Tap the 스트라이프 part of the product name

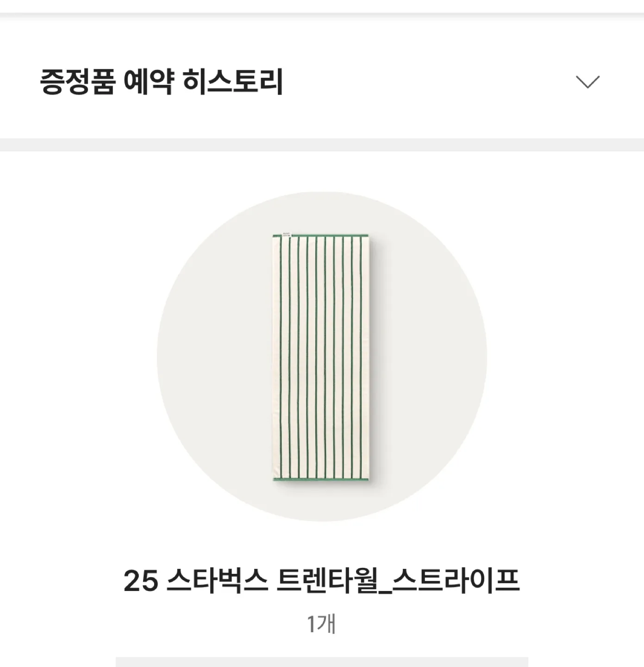[x=456, y=580]
